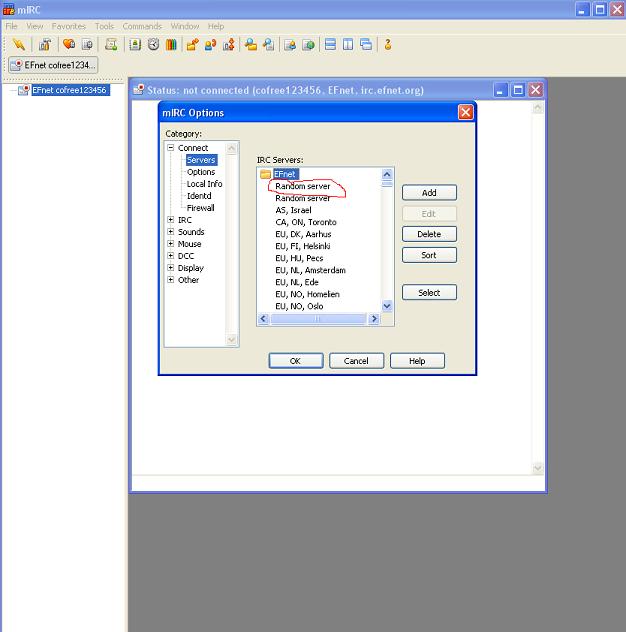Open the Favorites heart toolbar icon

(69, 44)
